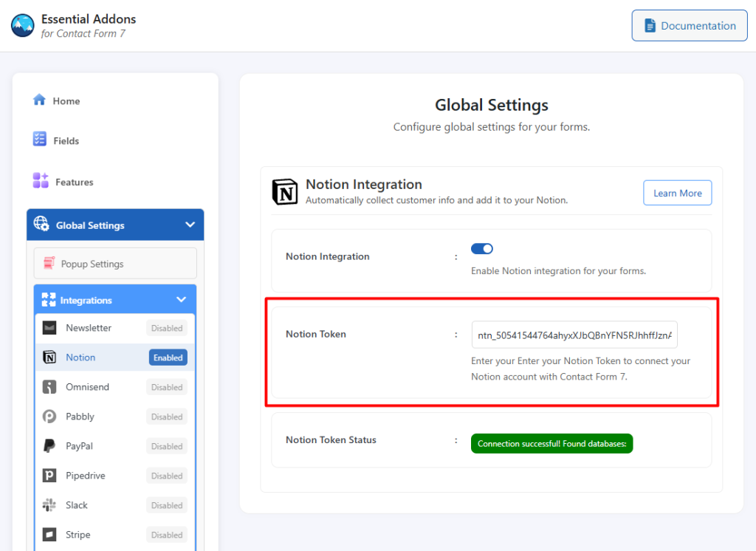Screen dimensions: 756x551
Task: Select Pabbly integration
Action: pyautogui.click(x=114, y=417)
